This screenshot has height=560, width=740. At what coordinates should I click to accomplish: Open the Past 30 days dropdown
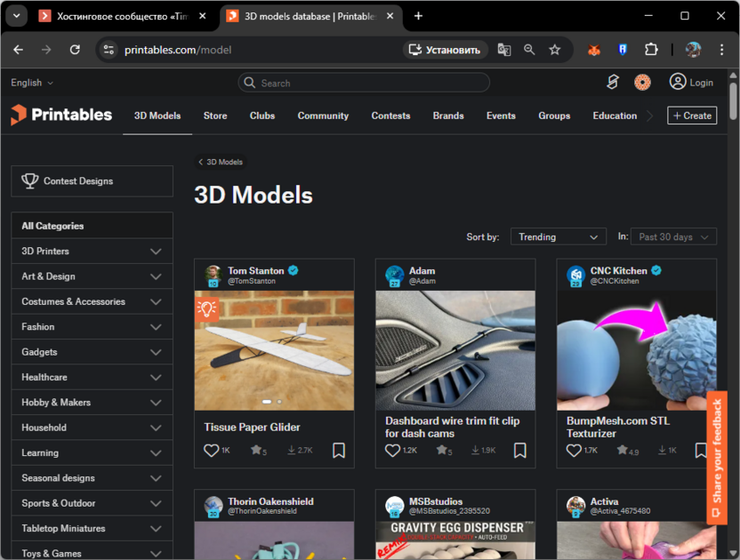(673, 236)
